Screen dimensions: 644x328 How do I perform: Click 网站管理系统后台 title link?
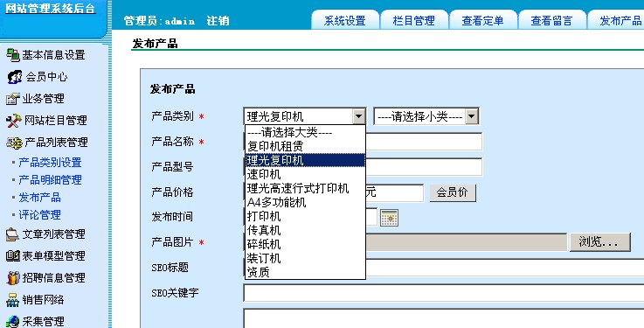click(50, 8)
